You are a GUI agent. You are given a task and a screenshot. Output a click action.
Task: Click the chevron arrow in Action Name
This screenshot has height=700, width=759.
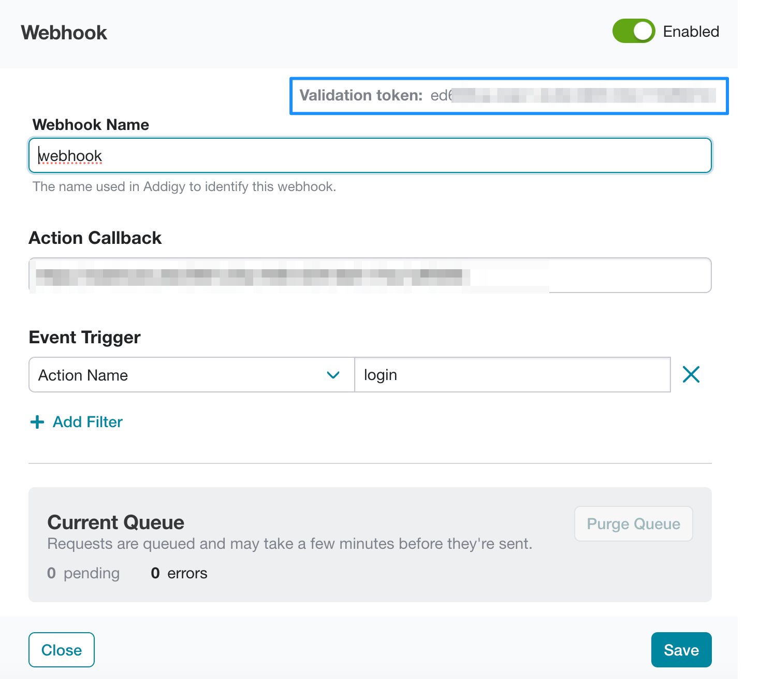333,375
